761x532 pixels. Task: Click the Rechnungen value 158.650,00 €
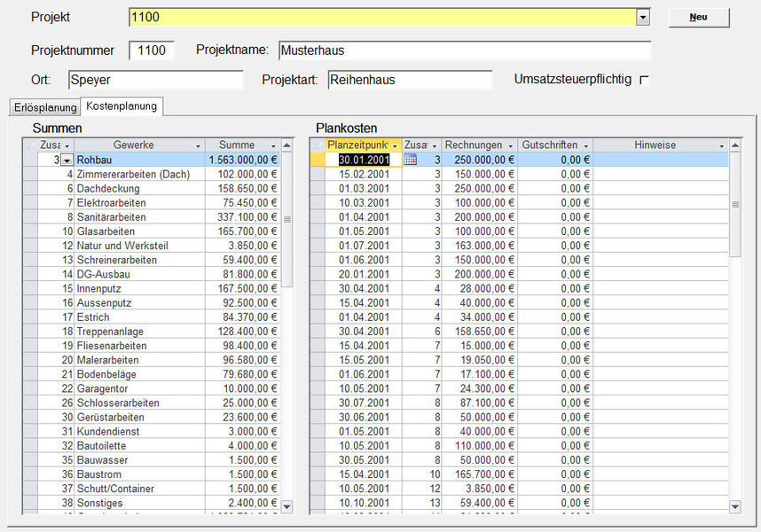coord(480,332)
